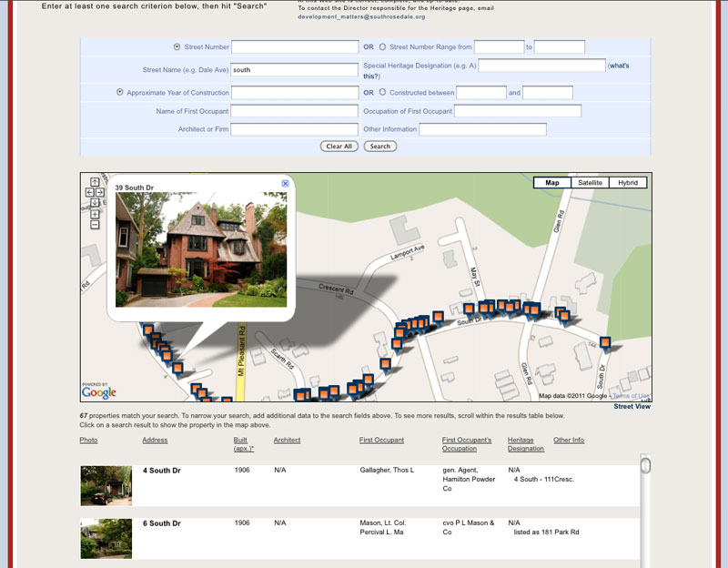Open the Street View link below map
This screenshot has width=728, height=568.
632,407
